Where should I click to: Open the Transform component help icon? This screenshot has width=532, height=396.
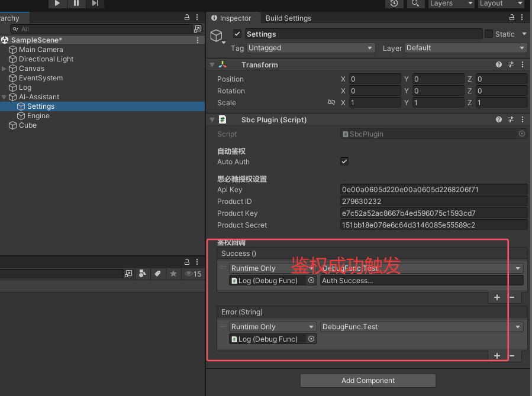(499, 65)
